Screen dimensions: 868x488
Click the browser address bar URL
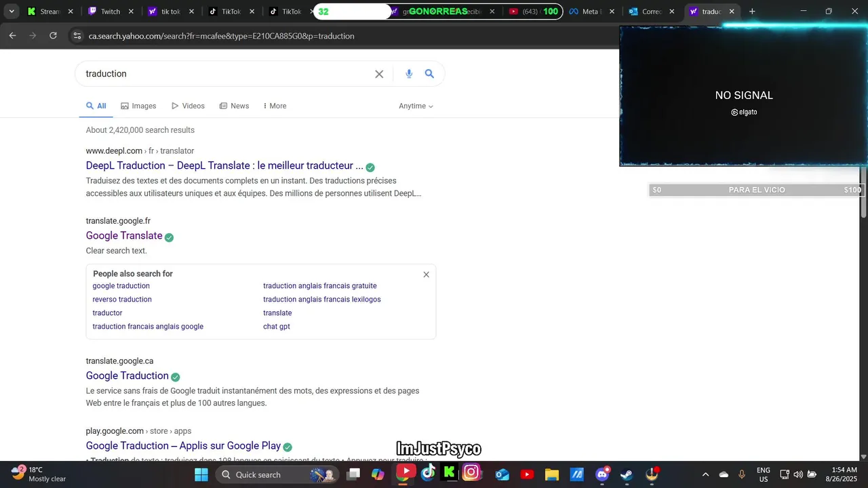[x=221, y=36]
